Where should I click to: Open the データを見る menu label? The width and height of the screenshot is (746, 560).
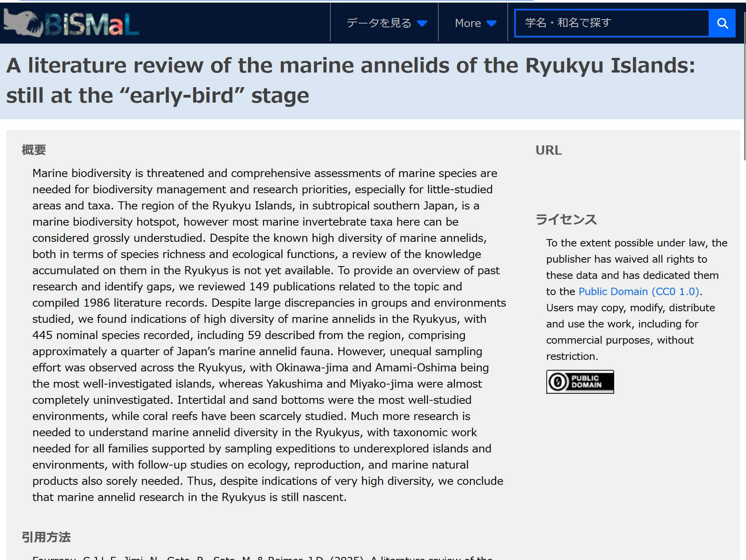379,23
